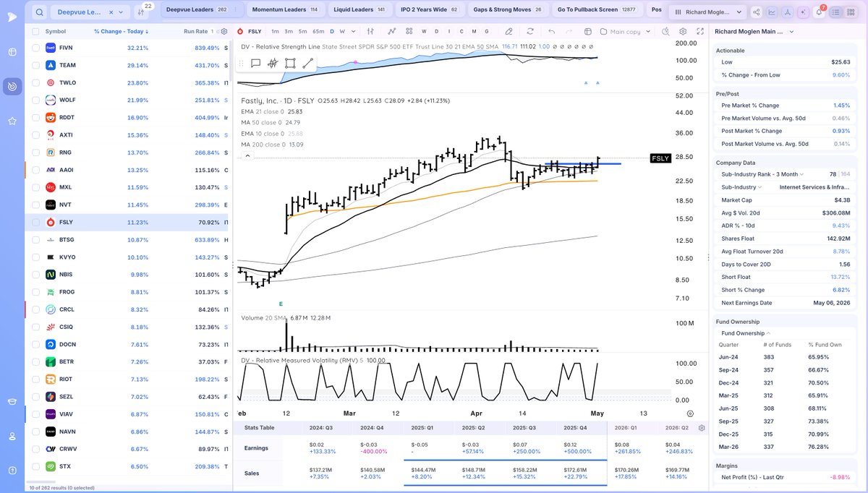Screen dimensions: 868x493
Task: Open the user profile icon in left sidebar
Action: pos(12,436)
